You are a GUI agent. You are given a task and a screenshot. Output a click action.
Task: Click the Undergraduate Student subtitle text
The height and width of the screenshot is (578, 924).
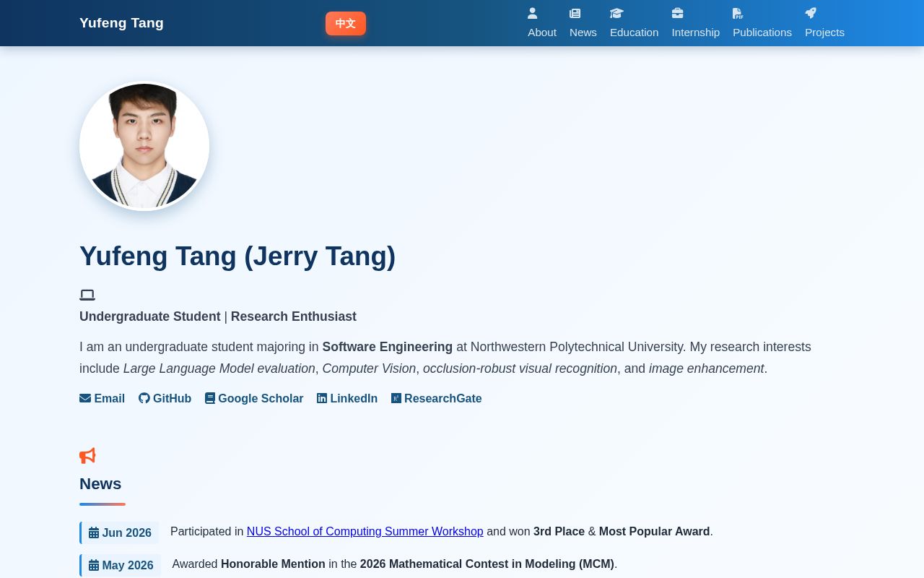coord(150,316)
